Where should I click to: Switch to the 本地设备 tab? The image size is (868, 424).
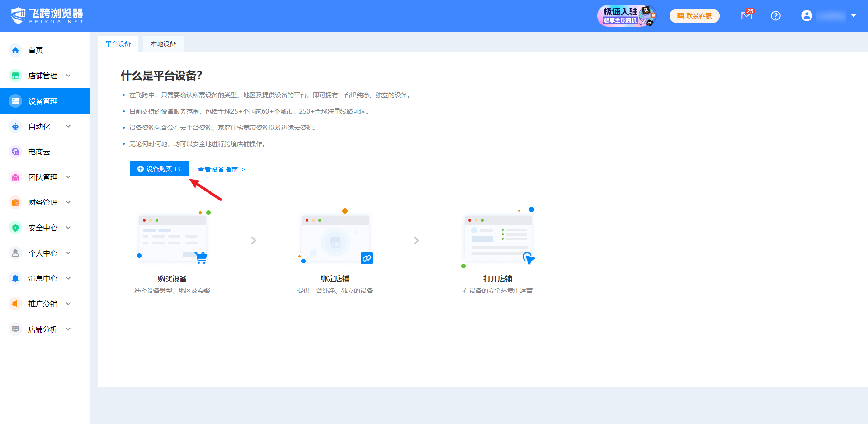pyautogui.click(x=163, y=44)
